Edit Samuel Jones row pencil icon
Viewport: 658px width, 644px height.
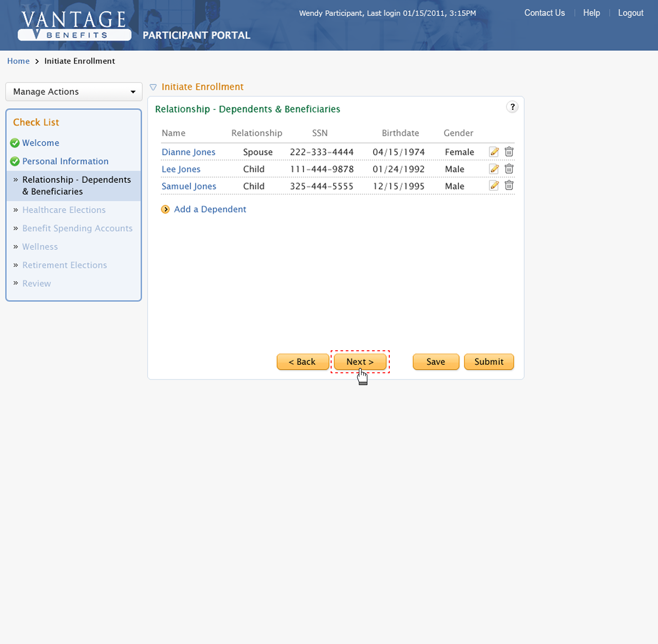pyautogui.click(x=494, y=185)
